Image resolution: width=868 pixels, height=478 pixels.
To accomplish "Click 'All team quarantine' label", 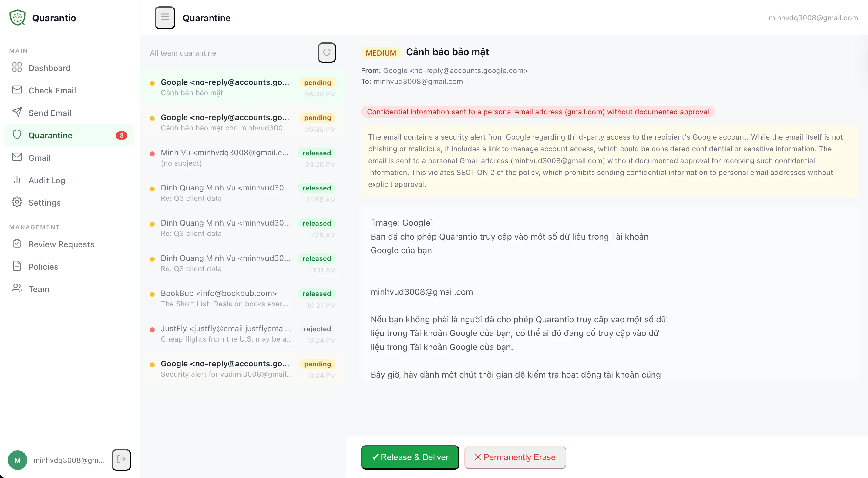I will pos(183,53).
